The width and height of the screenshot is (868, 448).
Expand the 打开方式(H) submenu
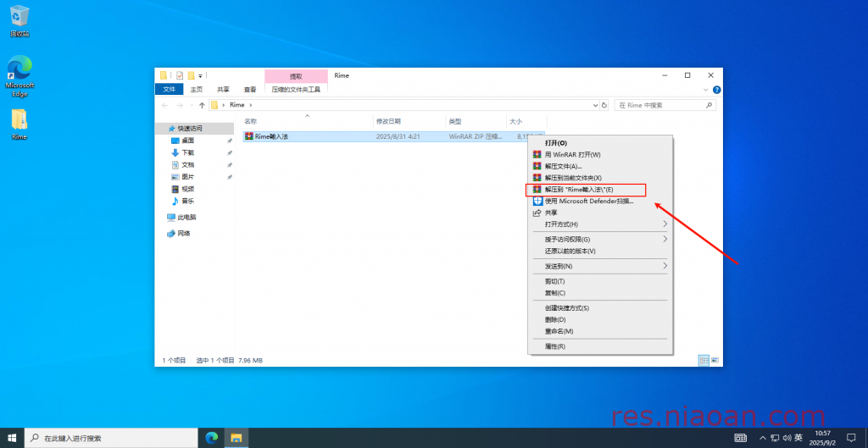(600, 224)
